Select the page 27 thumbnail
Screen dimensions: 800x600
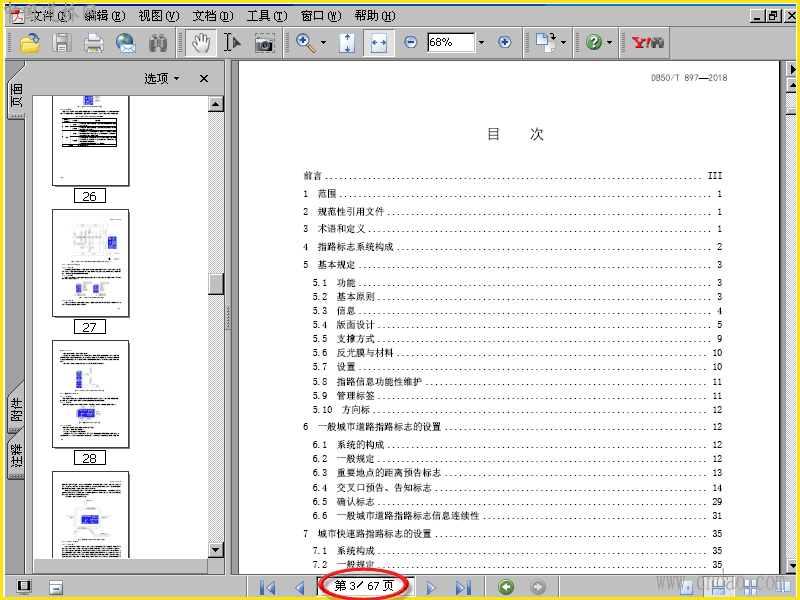pyautogui.click(x=90, y=263)
